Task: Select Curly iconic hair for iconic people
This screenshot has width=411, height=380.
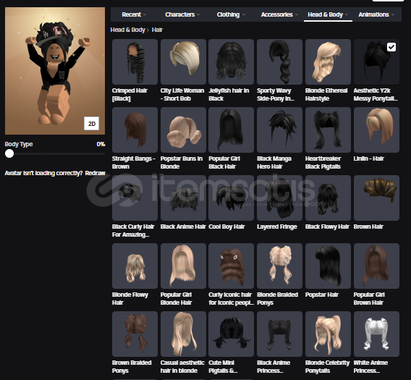Action: [x=231, y=266]
